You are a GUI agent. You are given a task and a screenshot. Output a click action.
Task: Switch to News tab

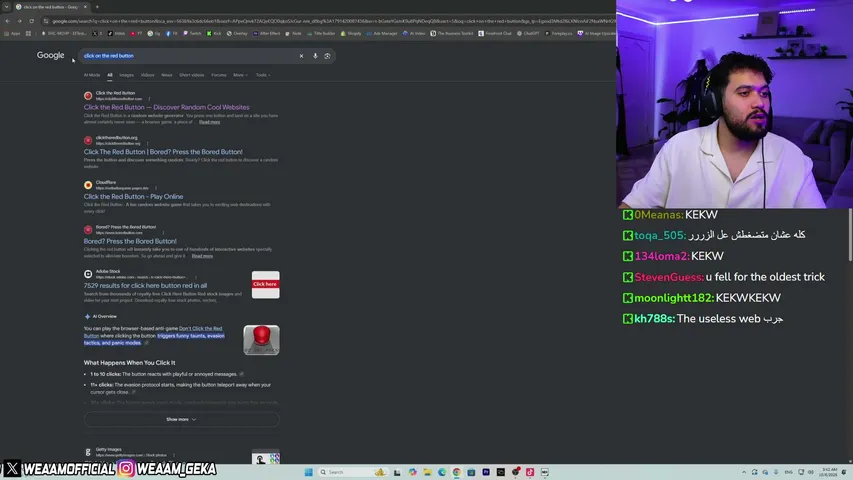pos(166,75)
